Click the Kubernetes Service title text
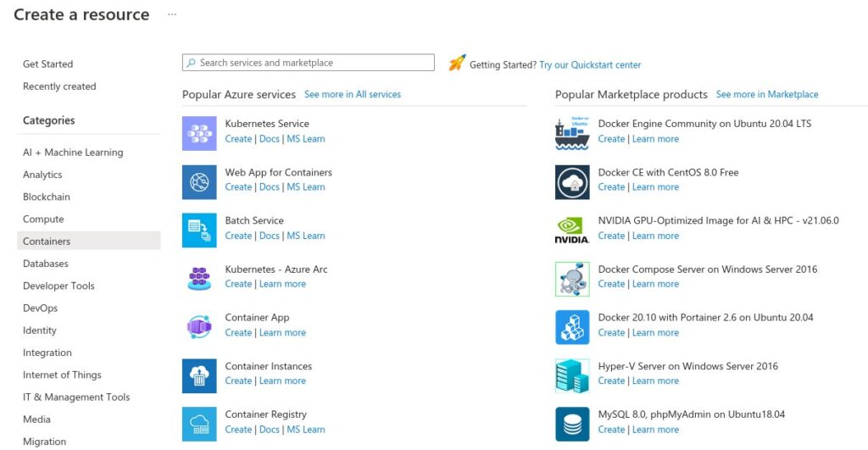Viewport: 868px width, 450px height. [x=267, y=124]
